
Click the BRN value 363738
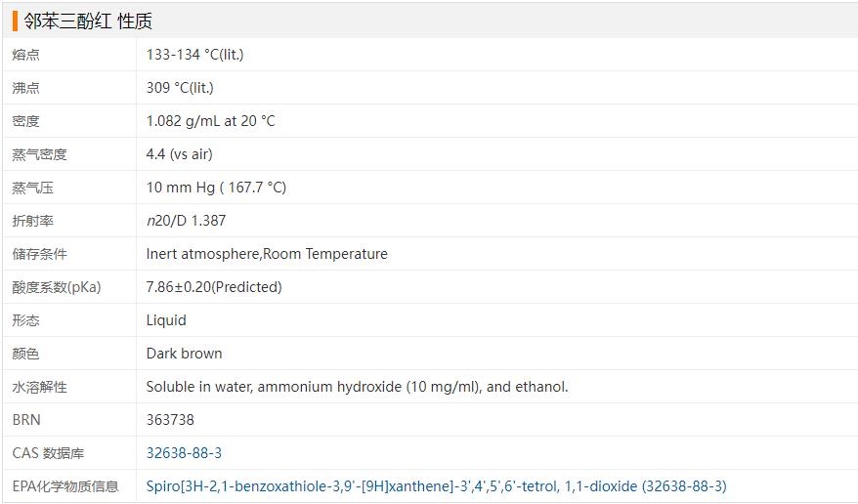(170, 420)
